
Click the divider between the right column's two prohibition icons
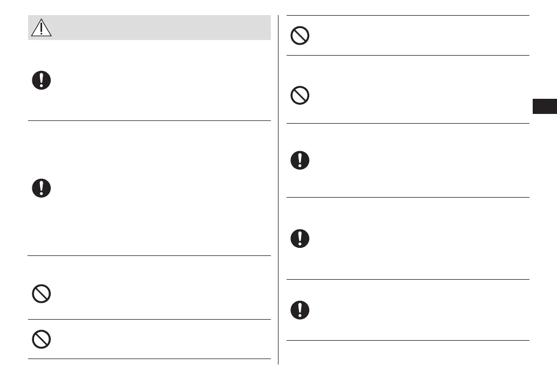tap(407, 55)
